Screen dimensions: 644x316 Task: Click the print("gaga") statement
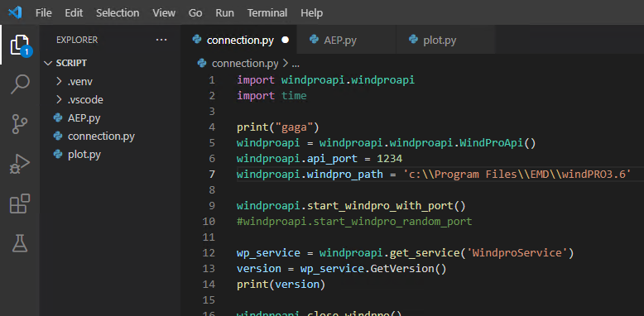point(277,127)
